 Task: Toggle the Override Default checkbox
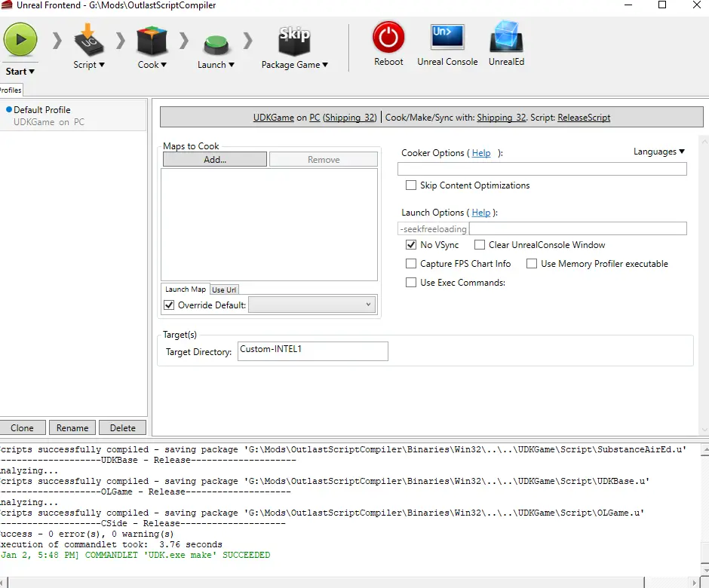[x=169, y=305]
